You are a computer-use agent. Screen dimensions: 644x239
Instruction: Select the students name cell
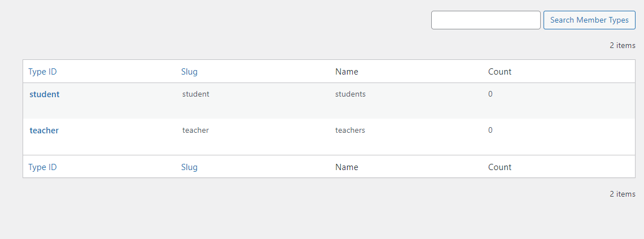click(351, 94)
